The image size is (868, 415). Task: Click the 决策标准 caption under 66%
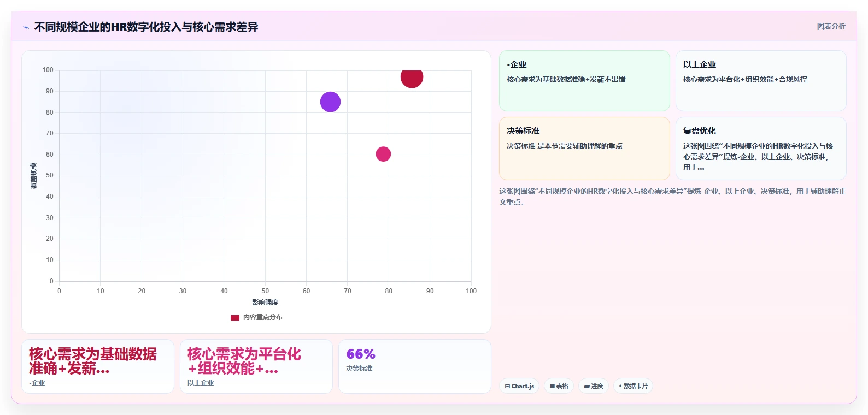pos(359,369)
